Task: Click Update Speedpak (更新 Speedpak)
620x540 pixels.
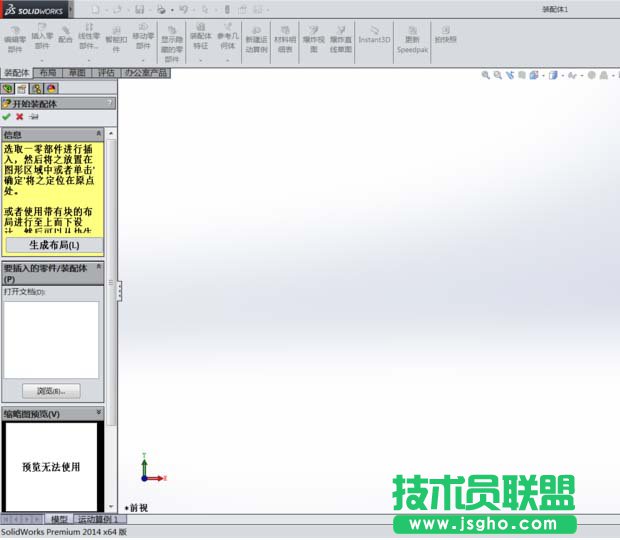Action: pyautogui.click(x=412, y=40)
